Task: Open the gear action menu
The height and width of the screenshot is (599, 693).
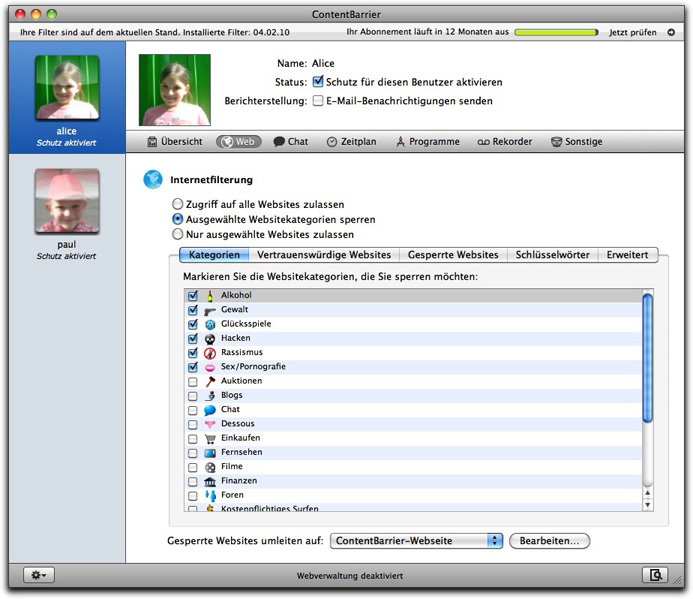Action: coord(39,575)
